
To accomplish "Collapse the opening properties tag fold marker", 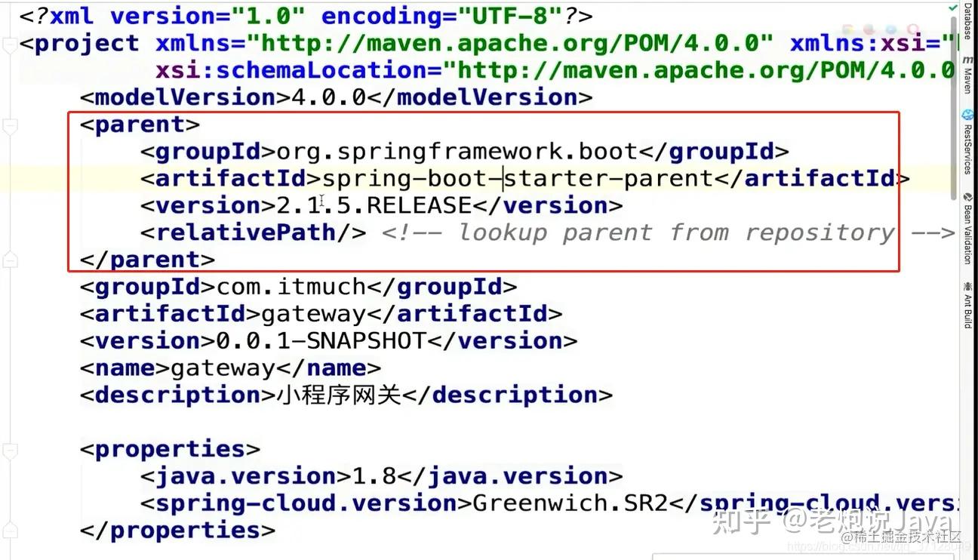I will [x=9, y=450].
